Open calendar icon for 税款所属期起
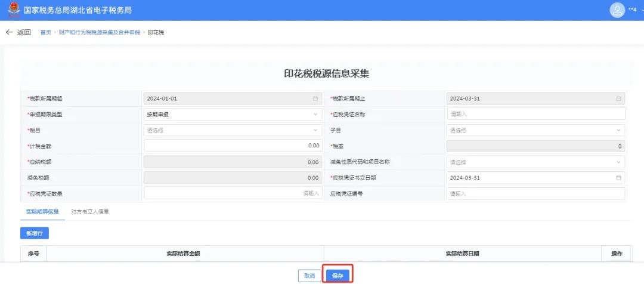Screen dimensions: 644x284 (315, 98)
